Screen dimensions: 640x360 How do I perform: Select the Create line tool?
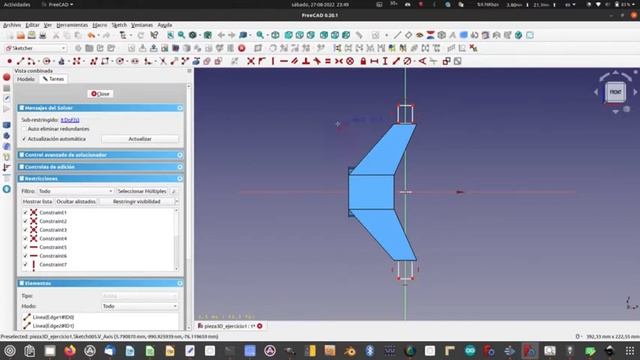pyautogui.click(x=20, y=61)
